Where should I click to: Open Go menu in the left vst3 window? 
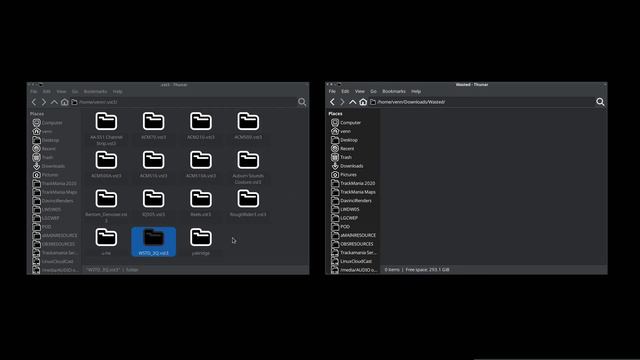pos(75,91)
